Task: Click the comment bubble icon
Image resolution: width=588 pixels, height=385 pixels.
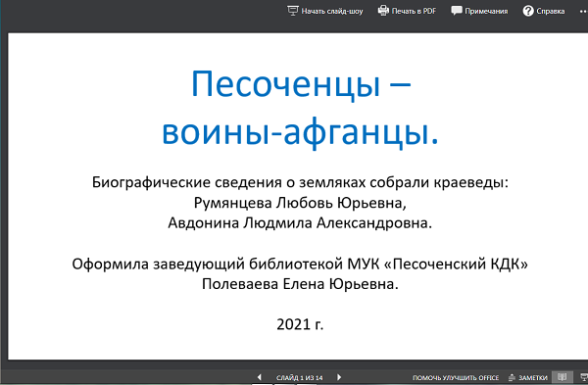Action: pyautogui.click(x=457, y=11)
